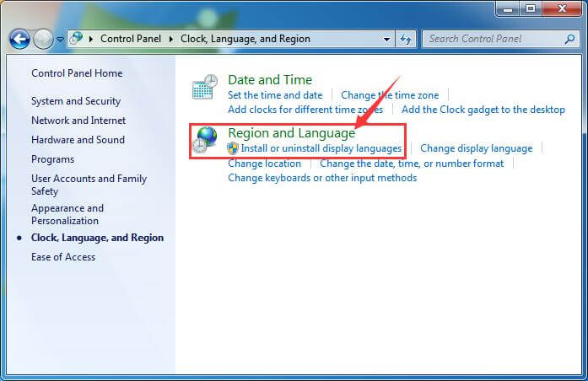The width and height of the screenshot is (588, 381).
Task: Open Network and Internet category
Action: pos(78,121)
